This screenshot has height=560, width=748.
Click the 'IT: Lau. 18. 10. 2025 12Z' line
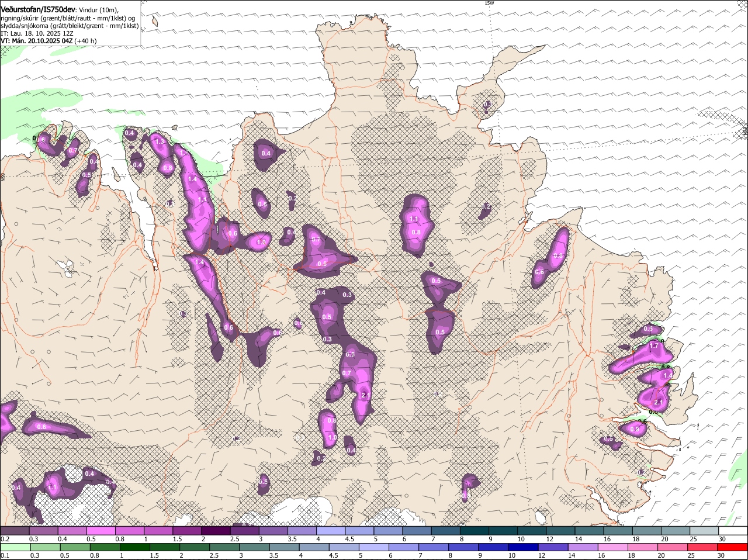click(37, 33)
